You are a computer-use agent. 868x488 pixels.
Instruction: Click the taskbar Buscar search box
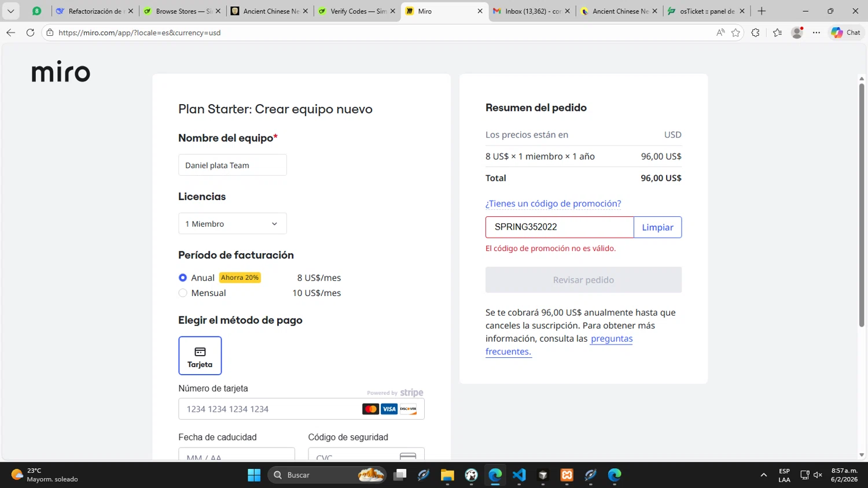(327, 475)
